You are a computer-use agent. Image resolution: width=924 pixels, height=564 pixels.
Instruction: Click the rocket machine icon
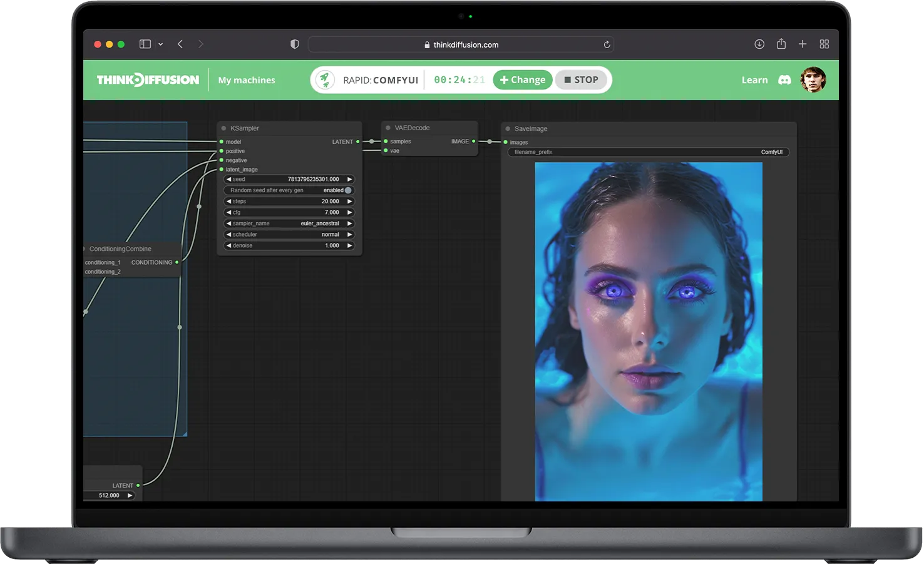[324, 79]
